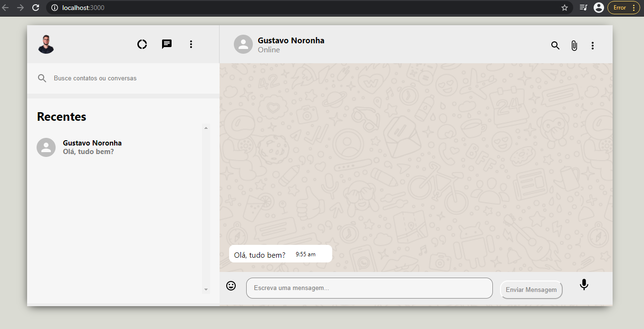Bookmark the page with the star icon
This screenshot has height=329, width=644.
click(x=564, y=8)
